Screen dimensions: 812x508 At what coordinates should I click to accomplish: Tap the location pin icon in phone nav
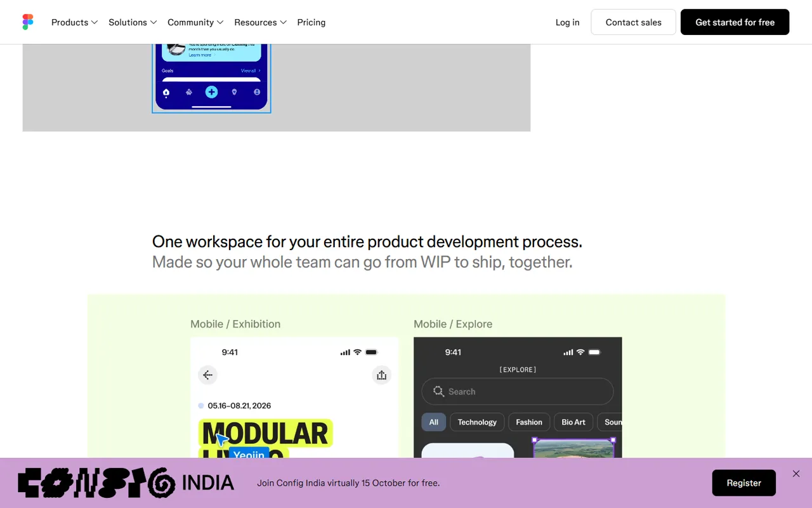pos(234,92)
